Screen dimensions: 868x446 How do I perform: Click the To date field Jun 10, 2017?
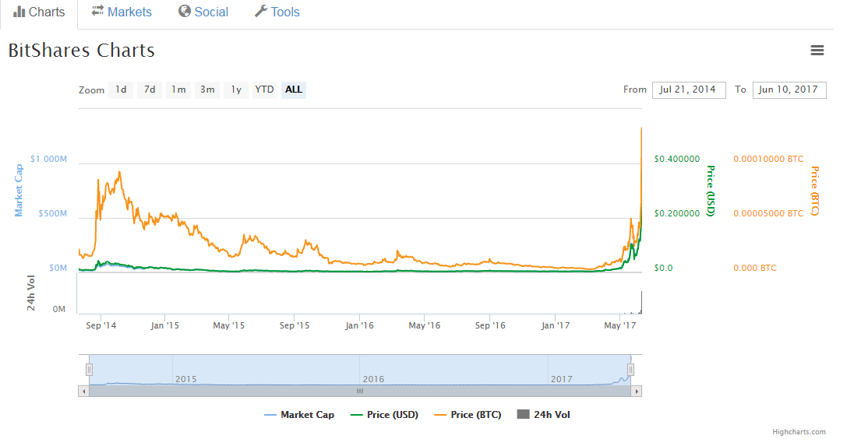pos(789,90)
